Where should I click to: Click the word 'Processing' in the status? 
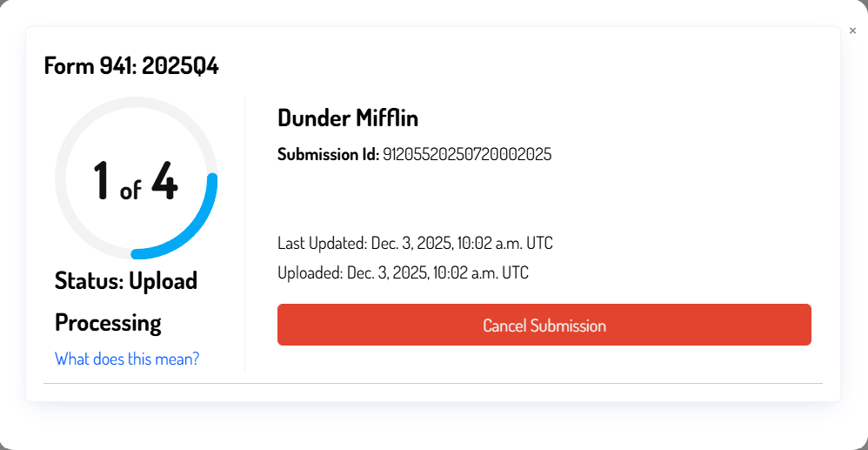[108, 323]
